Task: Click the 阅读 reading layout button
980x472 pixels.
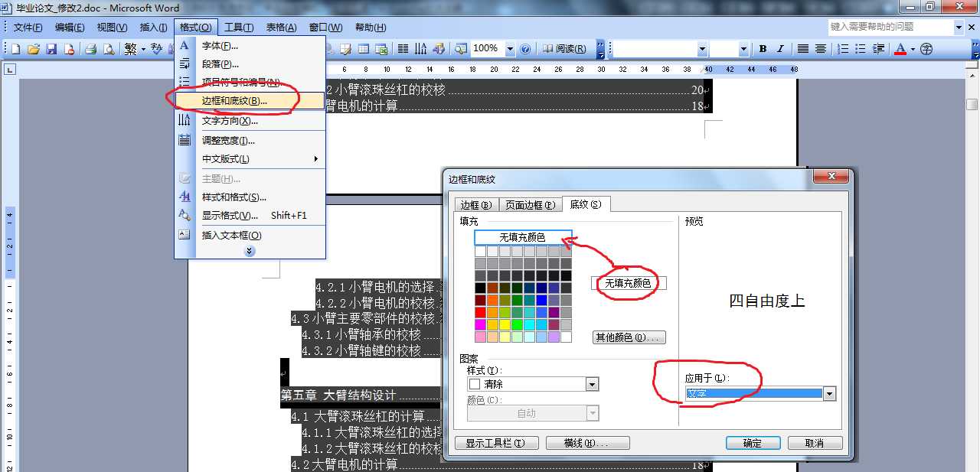Action: click(564, 49)
